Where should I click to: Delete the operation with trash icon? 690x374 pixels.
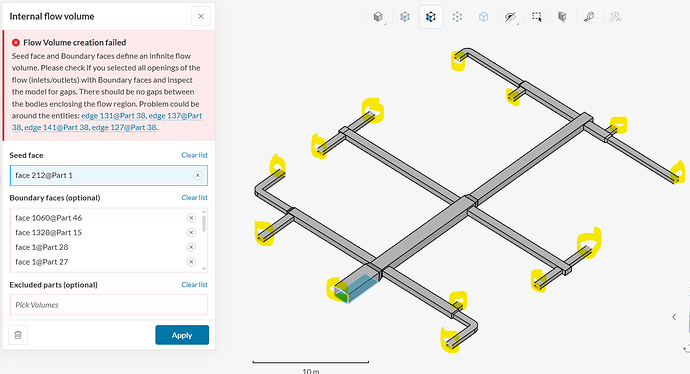click(18, 335)
